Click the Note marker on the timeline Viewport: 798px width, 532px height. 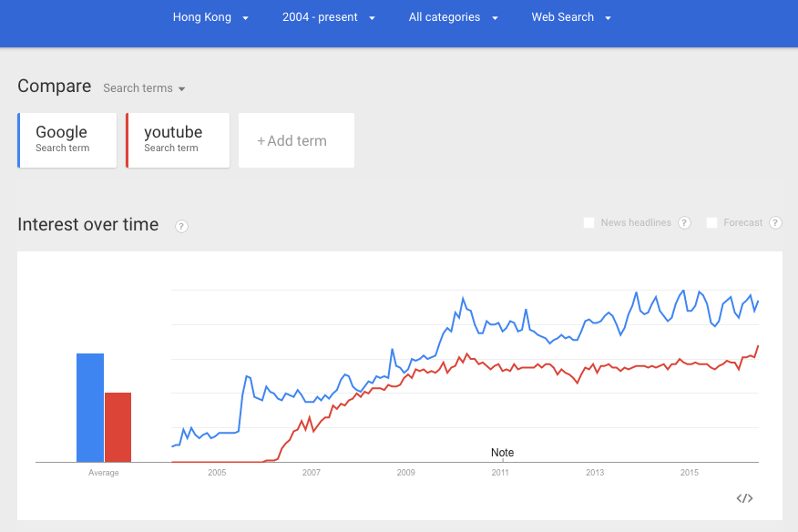click(x=502, y=453)
